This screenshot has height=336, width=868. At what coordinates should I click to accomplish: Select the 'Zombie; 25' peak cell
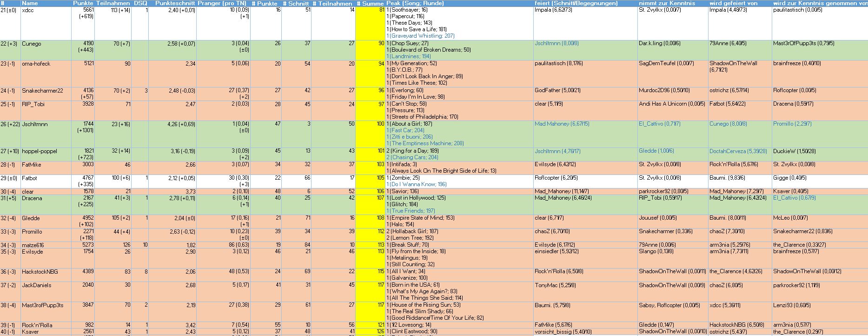[x=403, y=178]
